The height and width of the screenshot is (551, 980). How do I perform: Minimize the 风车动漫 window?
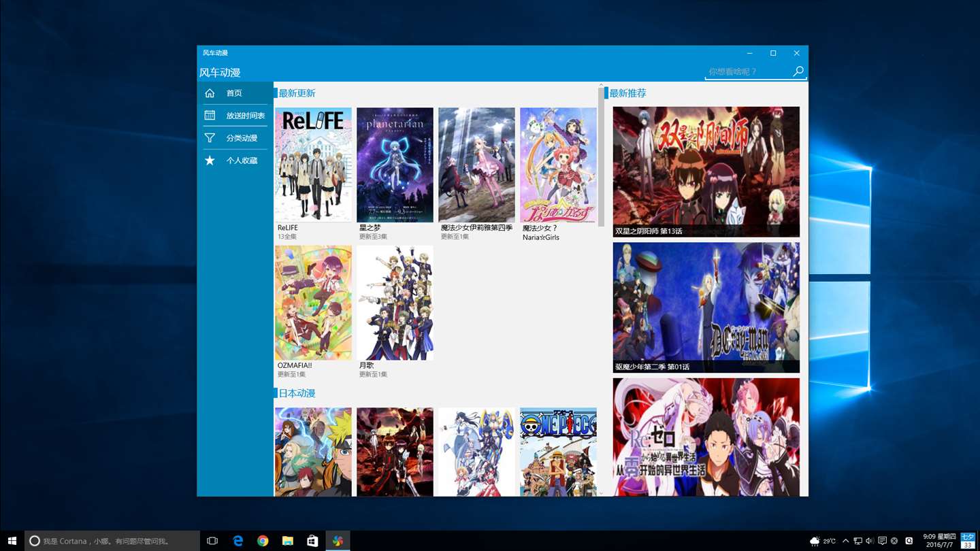[x=750, y=53]
